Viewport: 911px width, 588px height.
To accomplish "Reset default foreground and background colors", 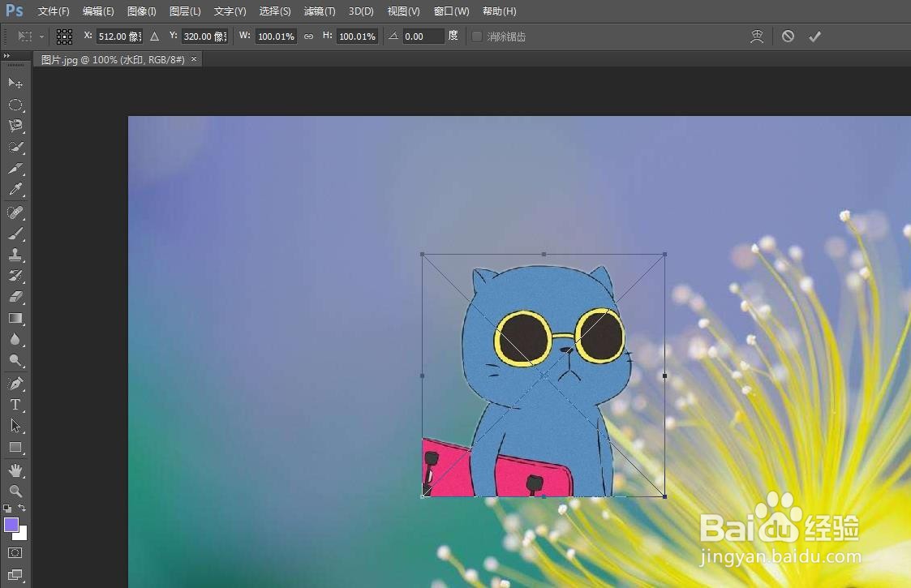I will click(7, 509).
